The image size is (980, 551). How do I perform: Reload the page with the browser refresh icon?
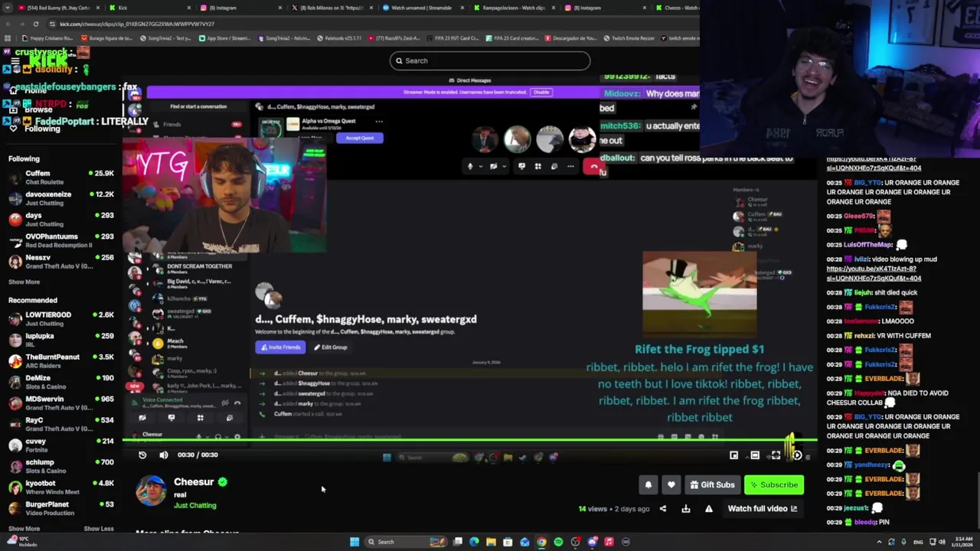coord(35,24)
